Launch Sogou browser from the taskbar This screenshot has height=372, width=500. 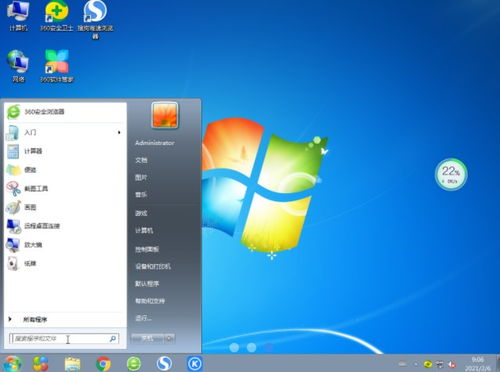pos(164,363)
